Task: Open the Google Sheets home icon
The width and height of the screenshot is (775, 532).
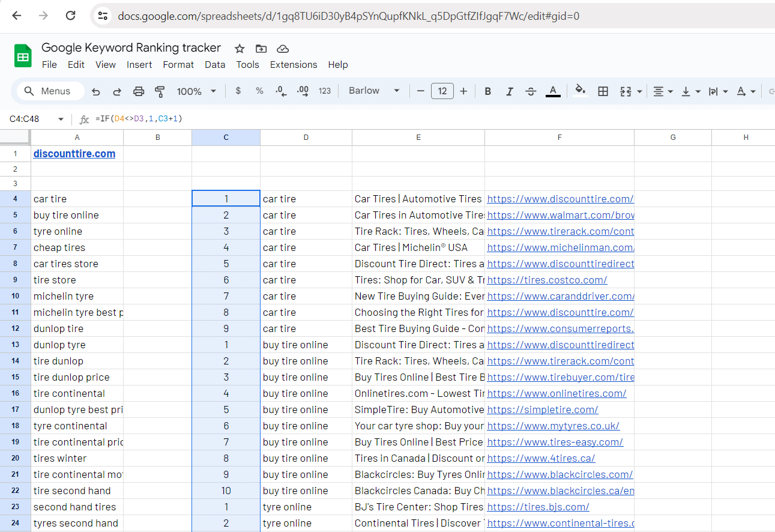Action: (x=23, y=56)
